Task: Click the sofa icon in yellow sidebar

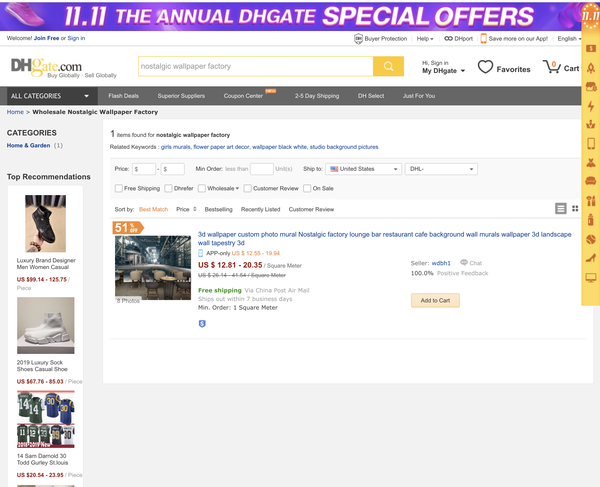Action: pyautogui.click(x=591, y=181)
